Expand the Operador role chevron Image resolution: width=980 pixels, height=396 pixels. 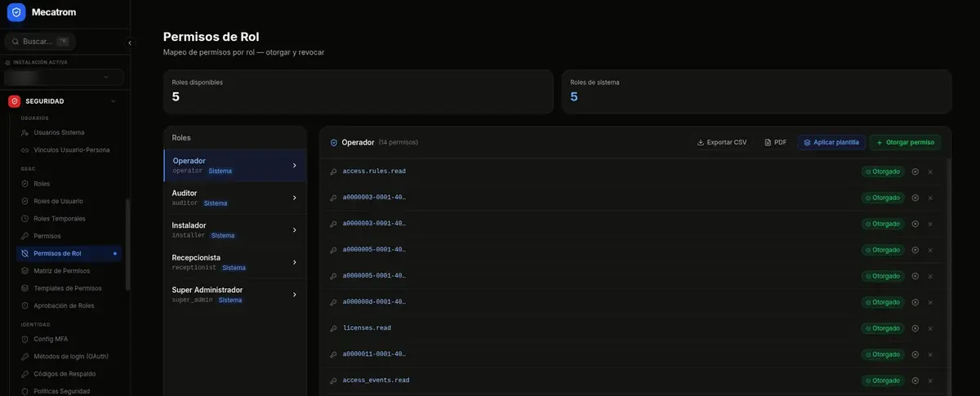[294, 166]
